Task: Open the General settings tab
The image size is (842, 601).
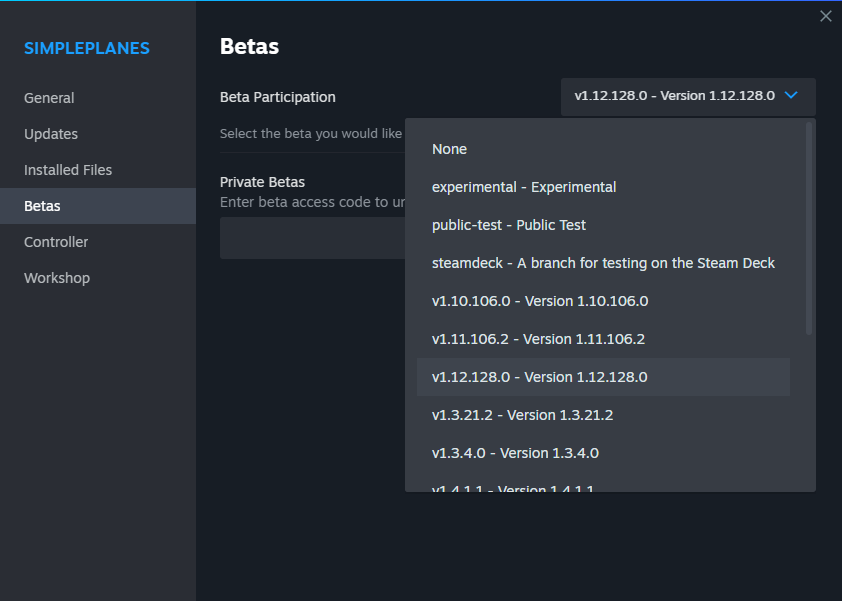Action: point(98,98)
